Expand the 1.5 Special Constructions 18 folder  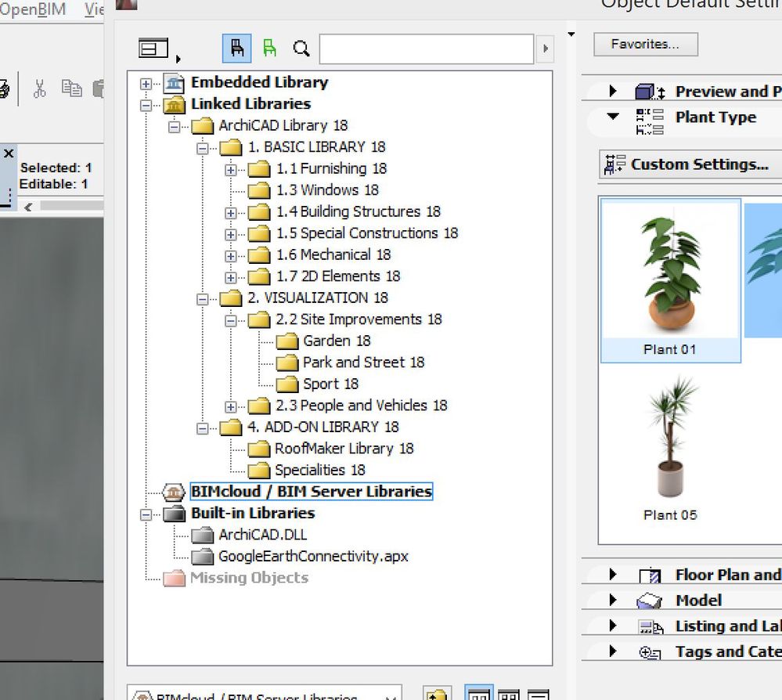pos(230,234)
